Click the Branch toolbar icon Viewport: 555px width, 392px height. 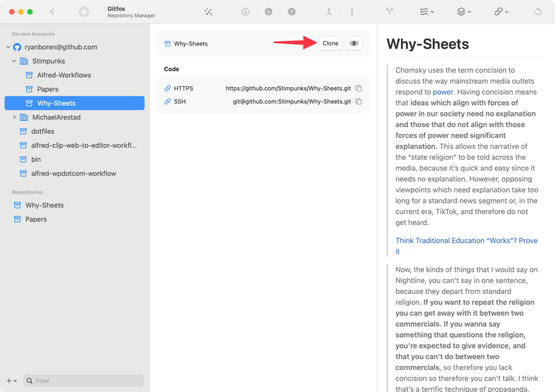coord(389,12)
